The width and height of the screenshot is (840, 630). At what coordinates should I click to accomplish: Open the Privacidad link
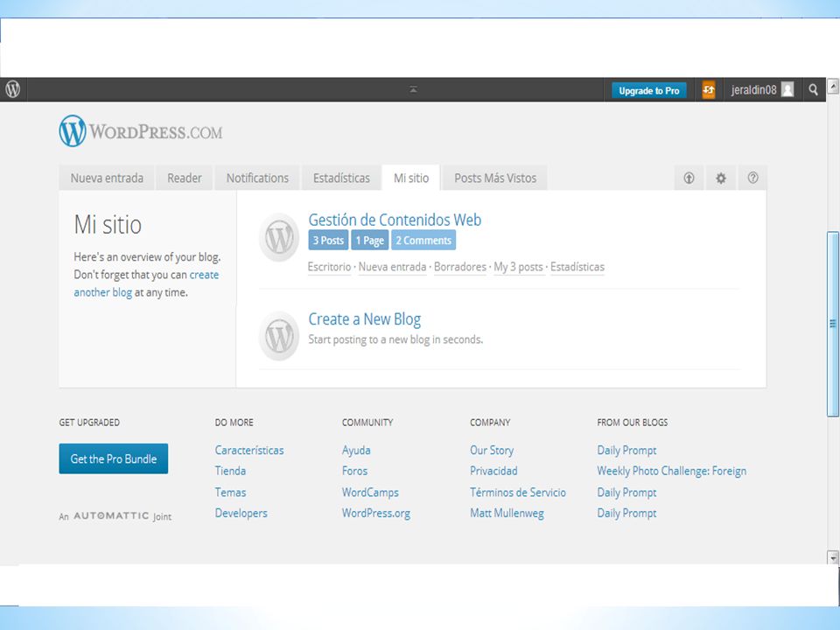[493, 471]
